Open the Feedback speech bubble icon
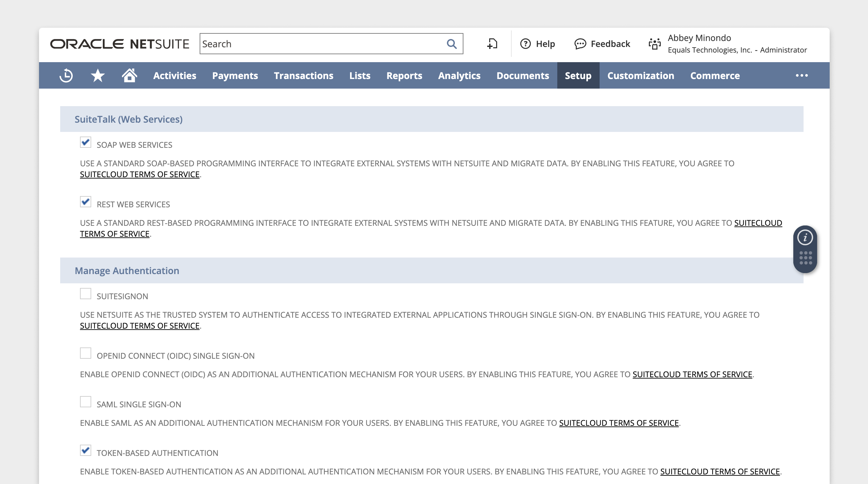This screenshot has height=484, width=868. [x=580, y=44]
